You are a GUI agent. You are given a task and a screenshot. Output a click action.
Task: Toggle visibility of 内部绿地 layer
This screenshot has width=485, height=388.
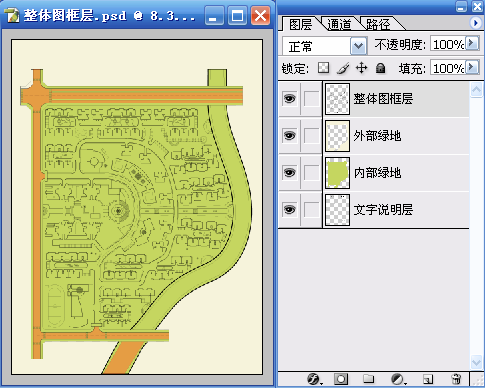pyautogui.click(x=289, y=173)
